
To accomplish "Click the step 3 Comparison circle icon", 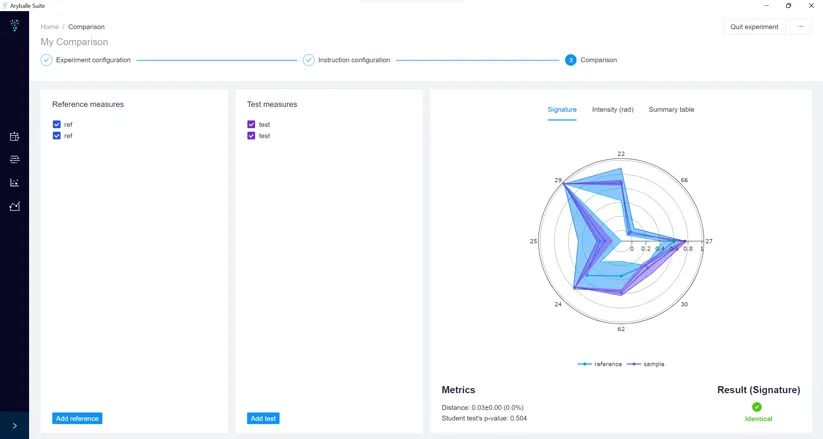I will (x=571, y=60).
